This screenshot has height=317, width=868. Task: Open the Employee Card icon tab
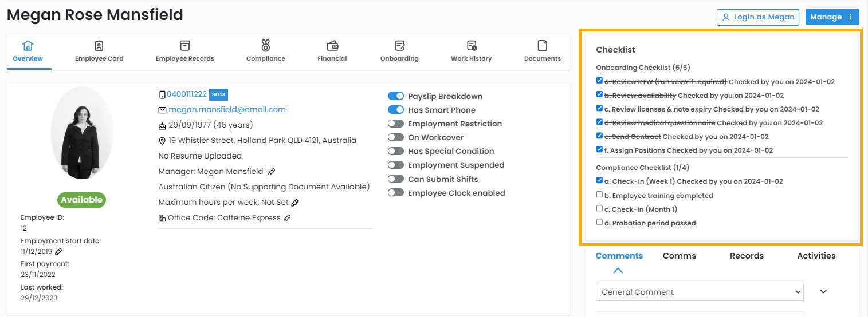[99, 51]
